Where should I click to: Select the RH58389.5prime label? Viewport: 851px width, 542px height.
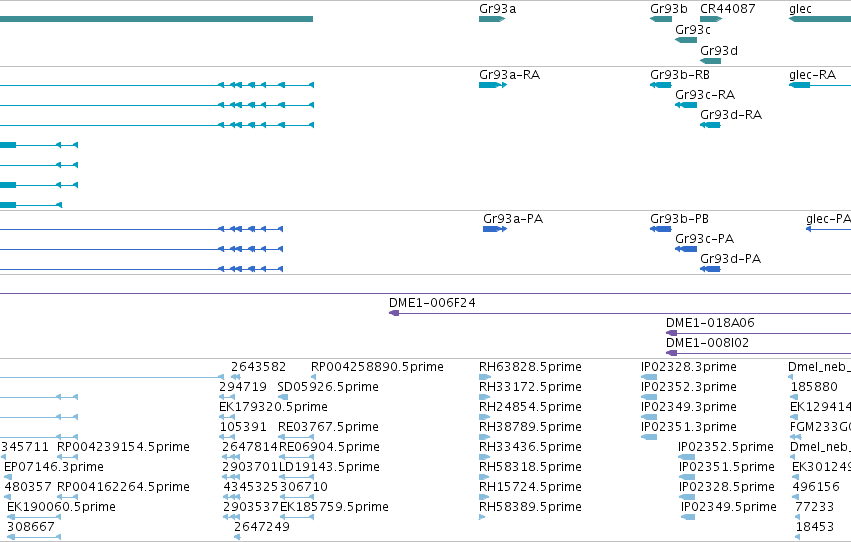point(530,507)
